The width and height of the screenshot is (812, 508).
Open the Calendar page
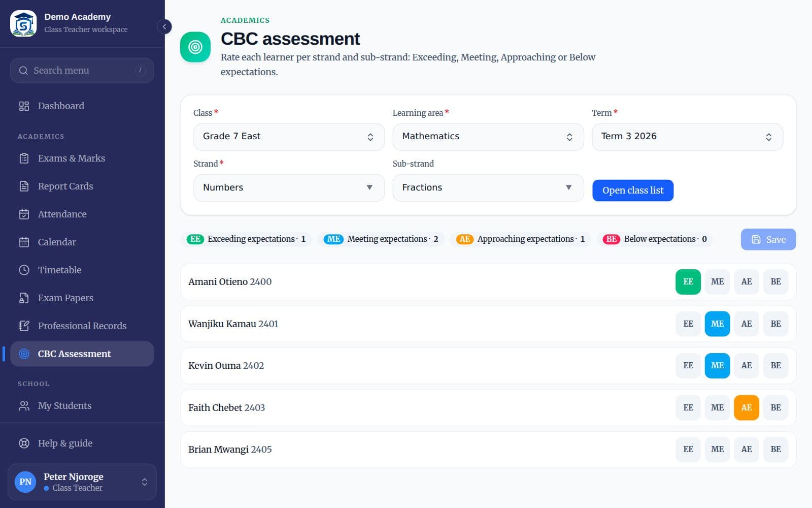coord(82,242)
